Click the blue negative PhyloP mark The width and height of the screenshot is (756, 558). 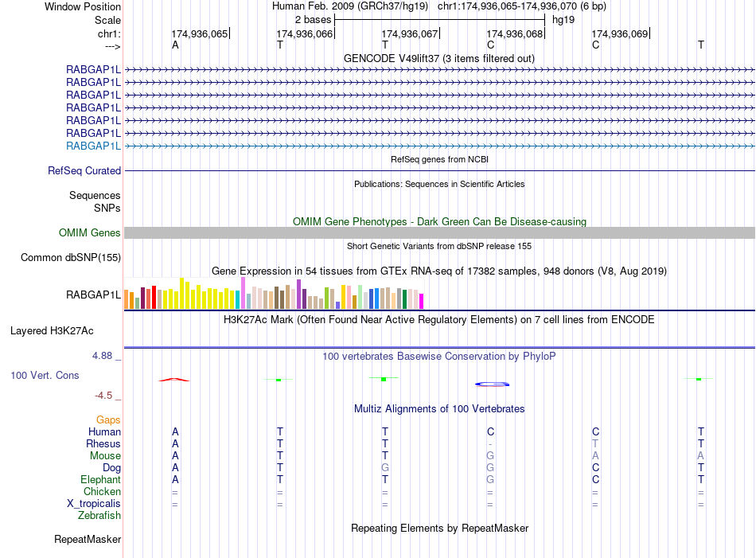[493, 384]
